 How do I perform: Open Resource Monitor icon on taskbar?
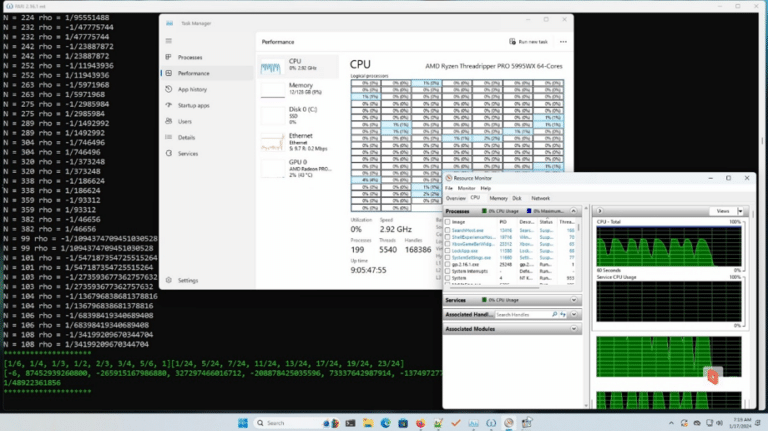[509, 423]
